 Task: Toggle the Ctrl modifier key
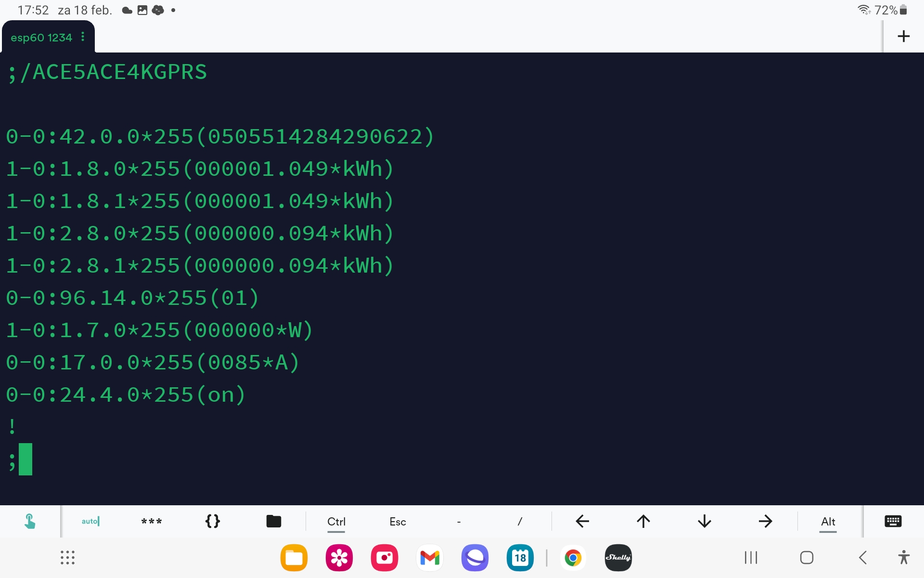[336, 522]
